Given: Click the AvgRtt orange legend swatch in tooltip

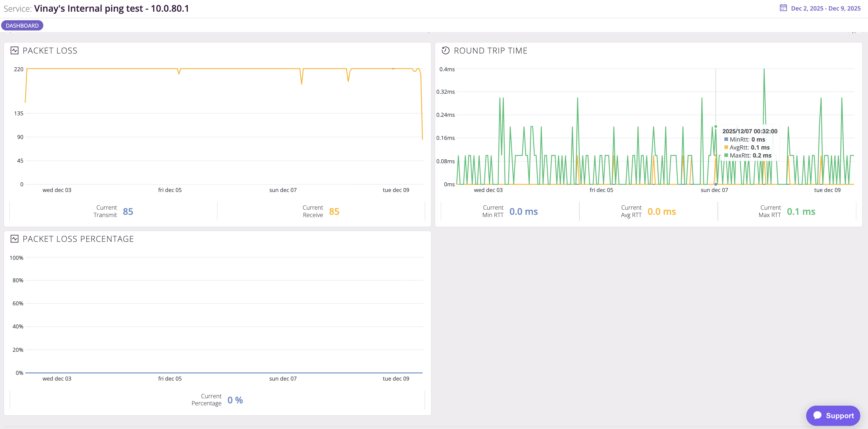Looking at the screenshot, I should tap(726, 148).
